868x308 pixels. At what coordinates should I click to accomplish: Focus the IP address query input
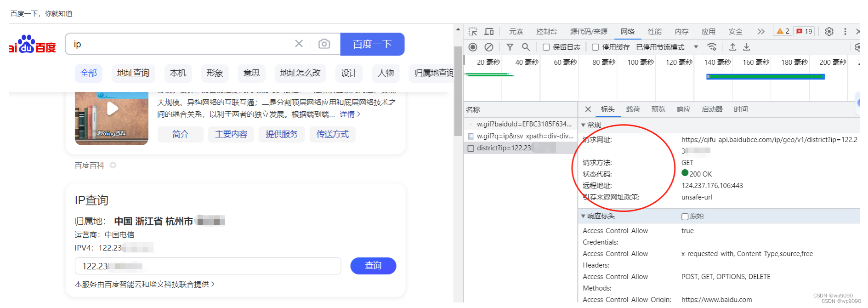pyautogui.click(x=208, y=266)
